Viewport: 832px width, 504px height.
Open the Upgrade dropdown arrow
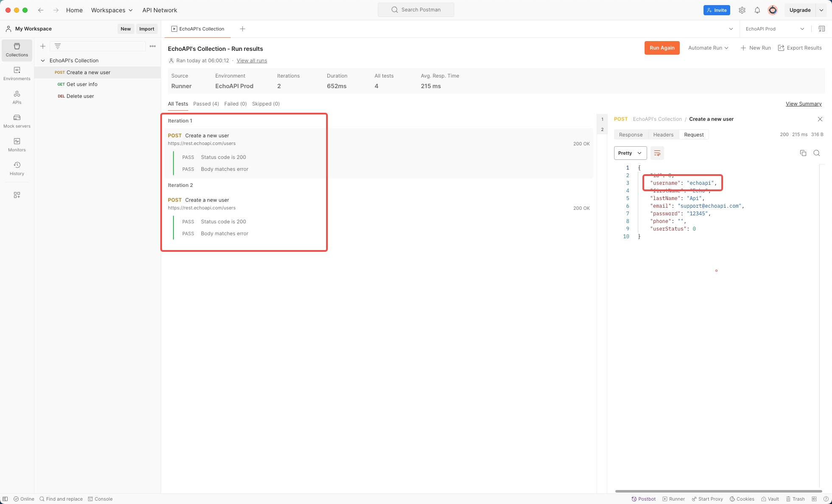point(821,10)
